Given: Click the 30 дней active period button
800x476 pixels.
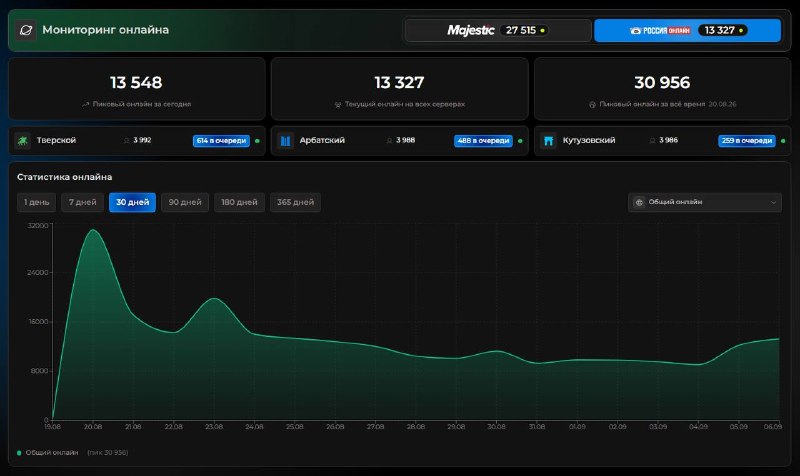Looking at the screenshot, I should click(132, 202).
